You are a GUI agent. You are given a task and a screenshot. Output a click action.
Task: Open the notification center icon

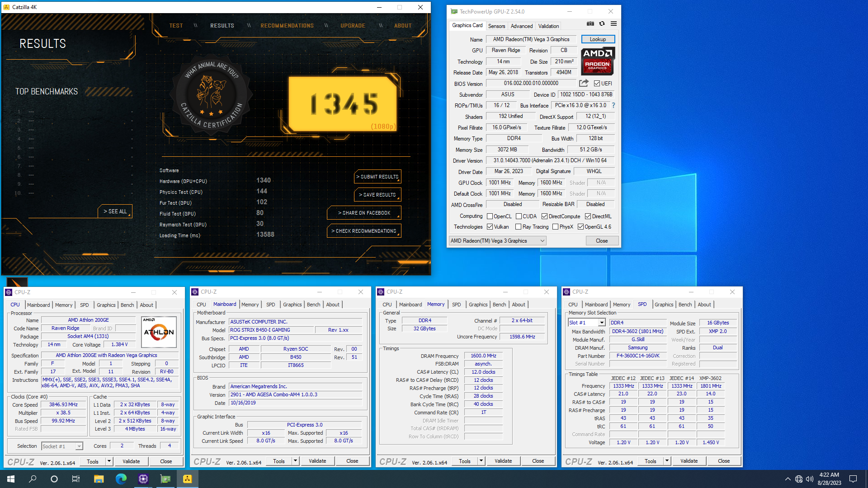[853, 479]
